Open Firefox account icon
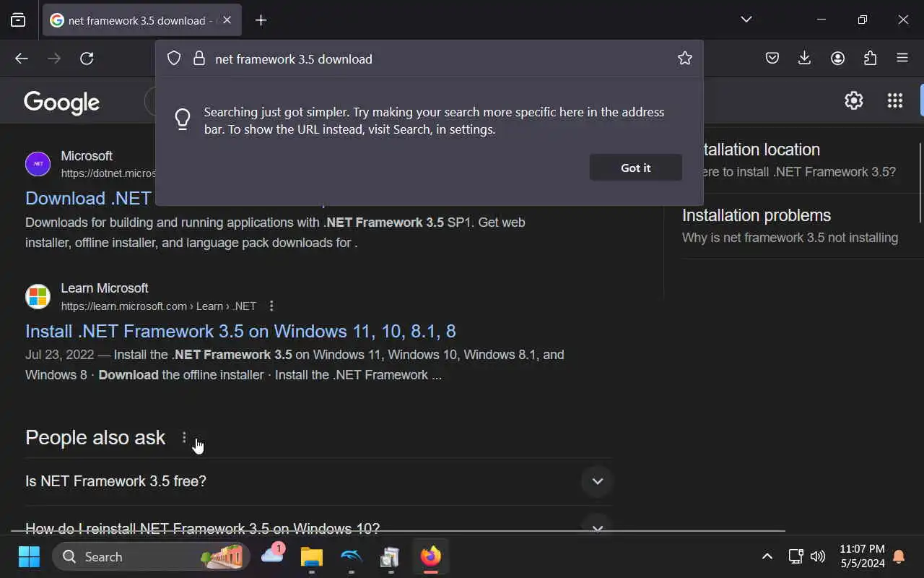924x578 pixels. (x=837, y=59)
